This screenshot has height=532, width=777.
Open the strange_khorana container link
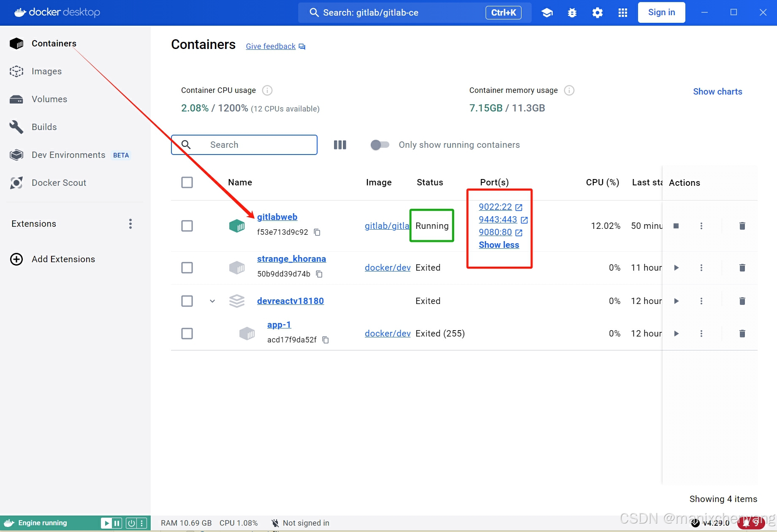(291, 259)
